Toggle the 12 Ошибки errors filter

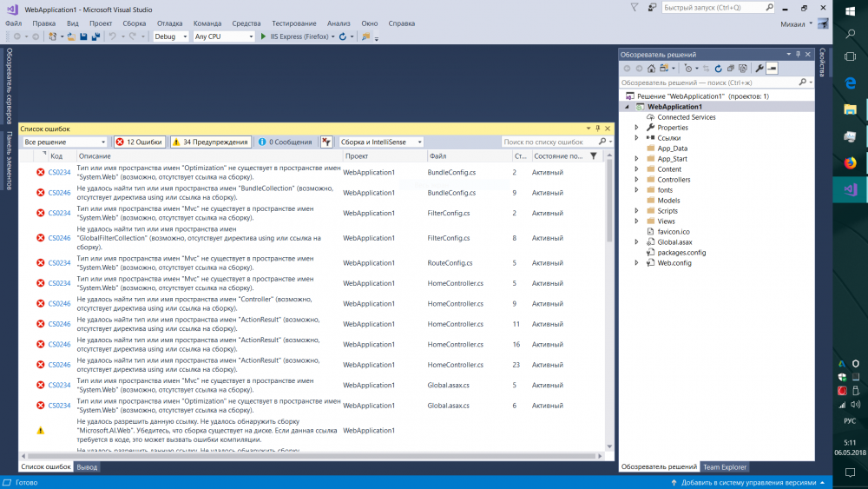click(139, 142)
